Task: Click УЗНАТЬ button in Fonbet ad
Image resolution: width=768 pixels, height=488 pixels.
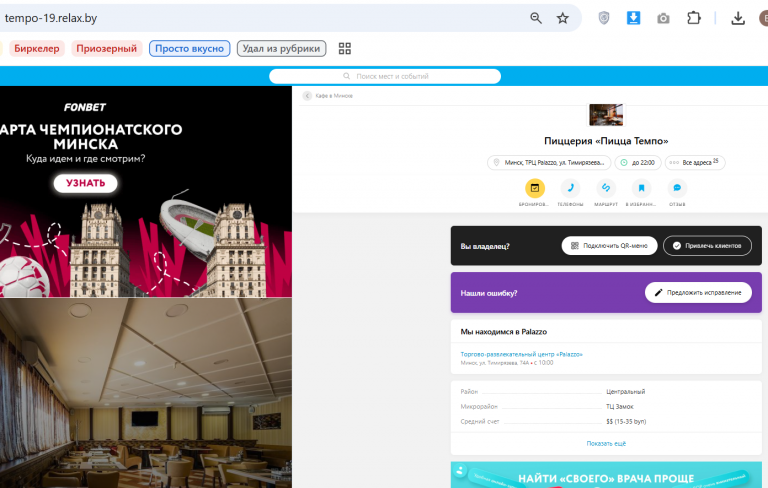Action: [x=86, y=183]
